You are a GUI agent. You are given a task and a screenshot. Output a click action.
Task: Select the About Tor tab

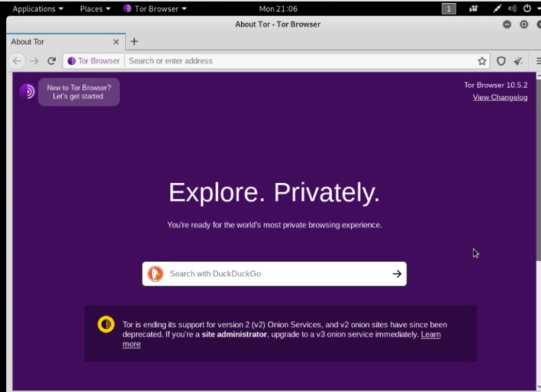(66, 42)
